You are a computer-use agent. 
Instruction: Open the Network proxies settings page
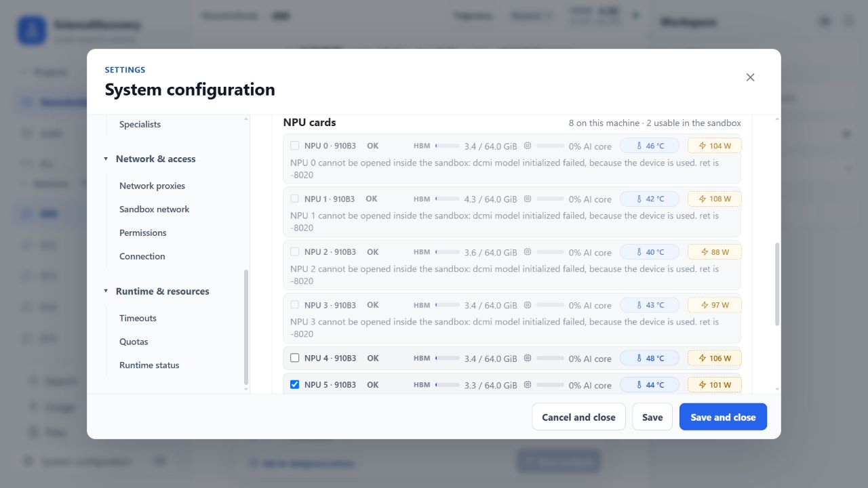[152, 186]
